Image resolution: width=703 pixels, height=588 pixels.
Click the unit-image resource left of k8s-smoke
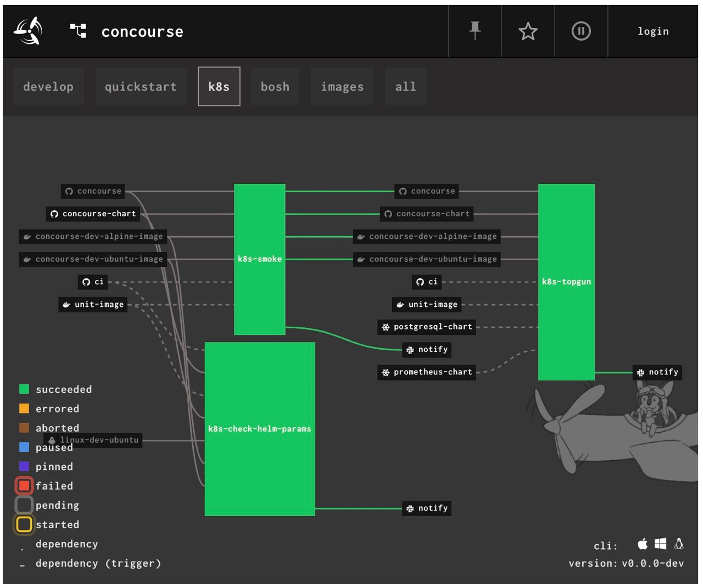tap(93, 304)
